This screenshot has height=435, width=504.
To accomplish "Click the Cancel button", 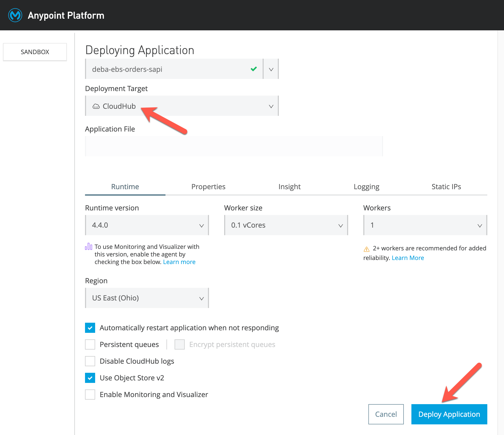I will 386,414.
